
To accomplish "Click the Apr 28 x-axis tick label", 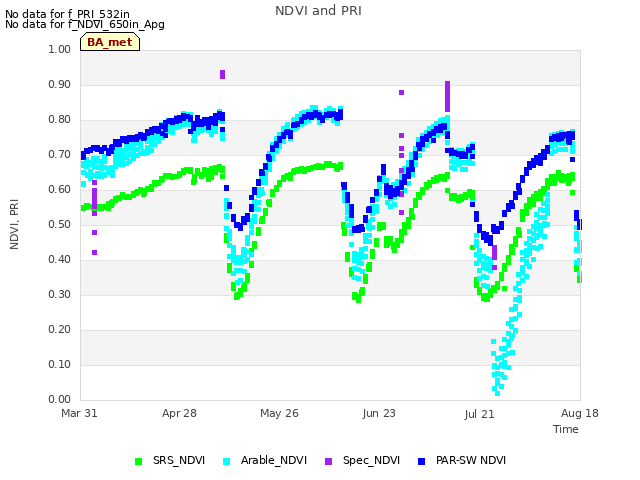I will coord(179,413).
